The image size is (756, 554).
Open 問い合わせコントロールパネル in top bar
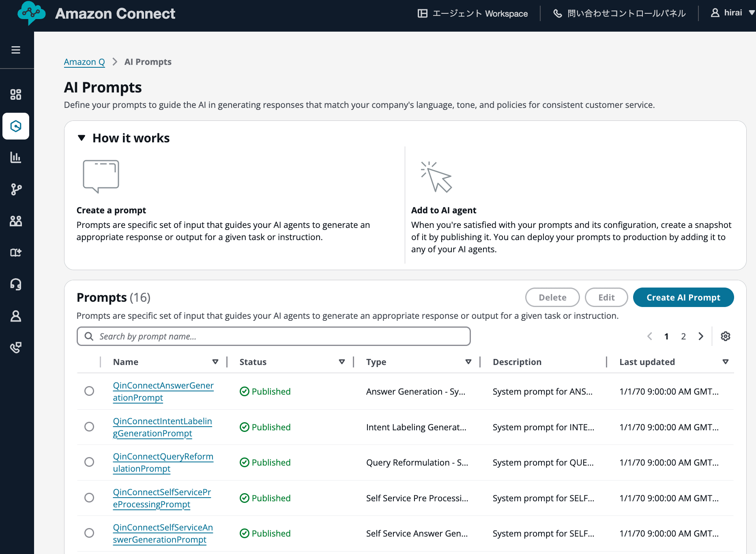click(x=620, y=13)
